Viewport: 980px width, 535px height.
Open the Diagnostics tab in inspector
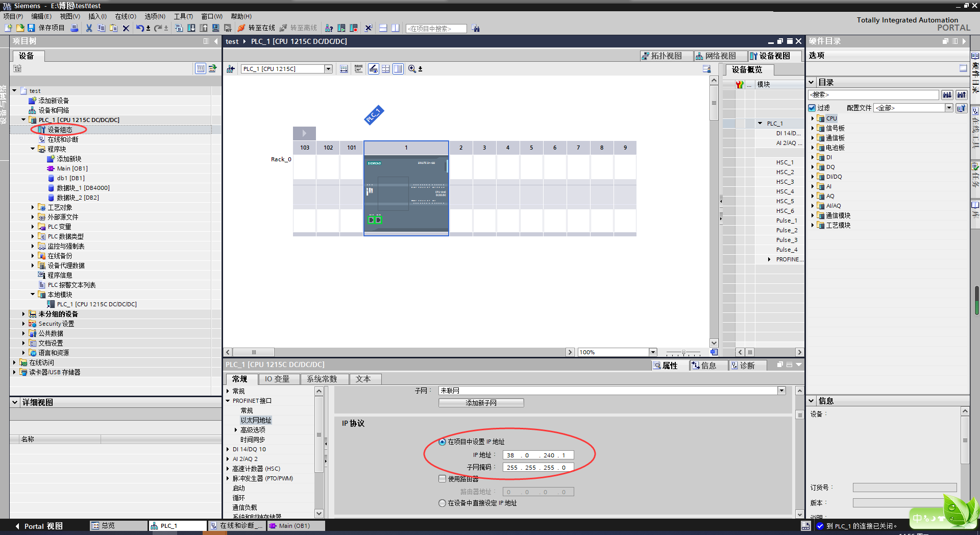point(748,366)
